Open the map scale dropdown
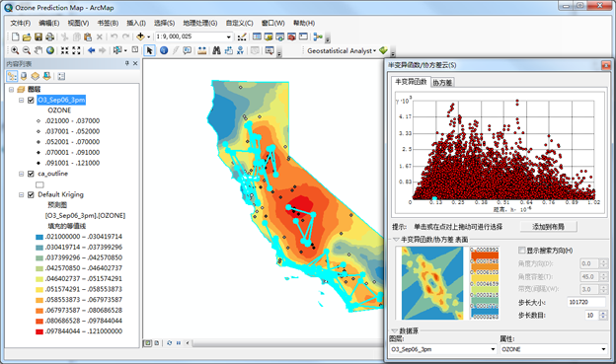 pyautogui.click(x=228, y=36)
